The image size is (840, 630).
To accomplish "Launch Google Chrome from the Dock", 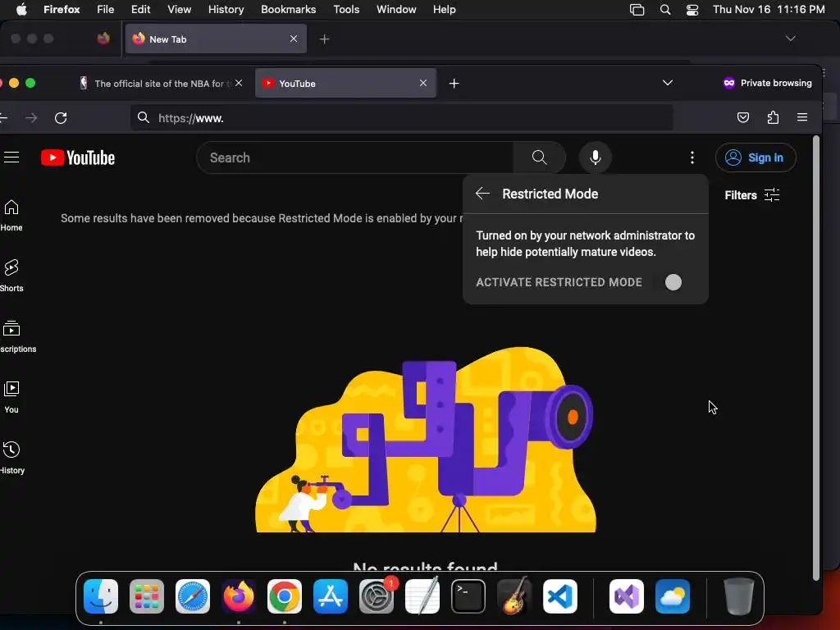I will [x=284, y=596].
